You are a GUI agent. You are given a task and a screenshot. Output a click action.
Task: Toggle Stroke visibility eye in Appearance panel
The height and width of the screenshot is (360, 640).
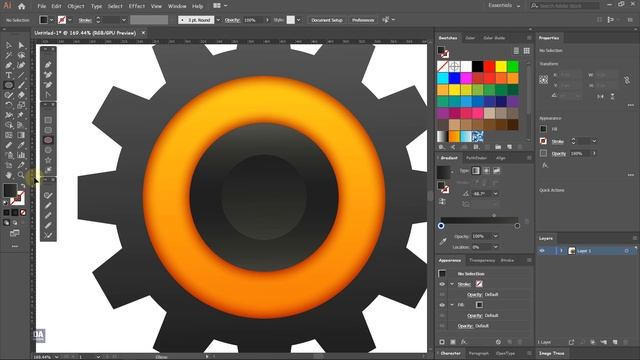[x=442, y=284]
